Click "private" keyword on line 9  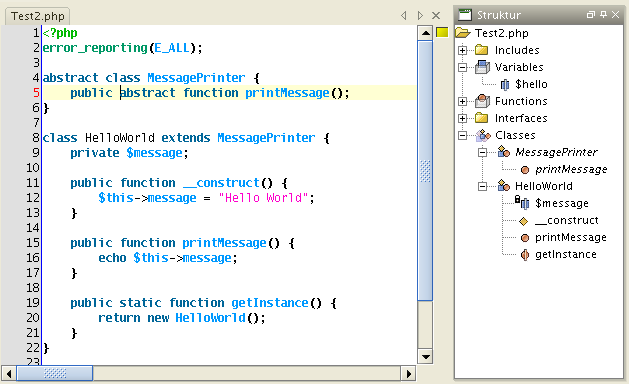(95, 153)
